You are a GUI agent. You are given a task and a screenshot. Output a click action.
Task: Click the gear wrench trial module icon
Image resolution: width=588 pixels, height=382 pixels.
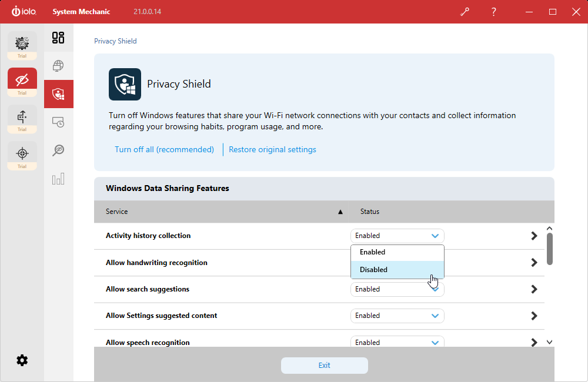22,43
